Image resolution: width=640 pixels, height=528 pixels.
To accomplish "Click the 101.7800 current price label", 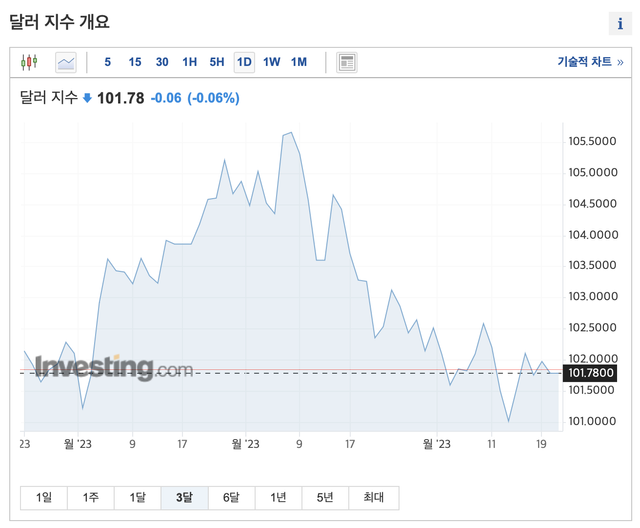I will pyautogui.click(x=590, y=373).
